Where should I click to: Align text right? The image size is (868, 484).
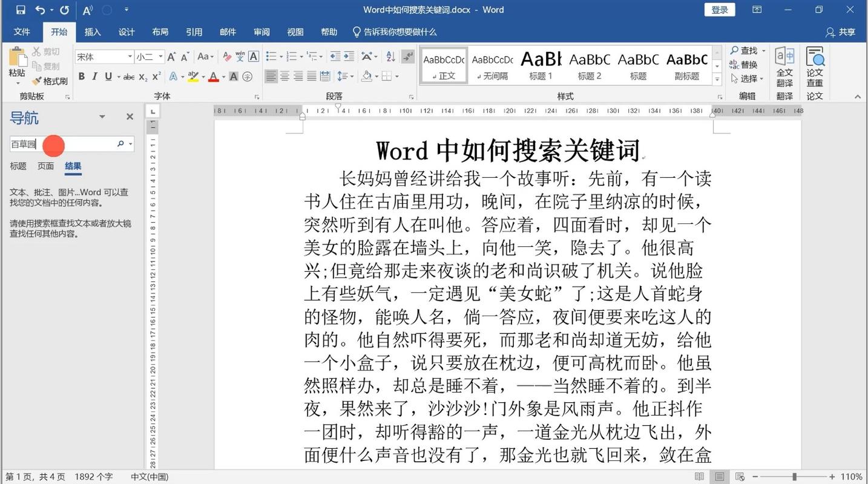(298, 76)
